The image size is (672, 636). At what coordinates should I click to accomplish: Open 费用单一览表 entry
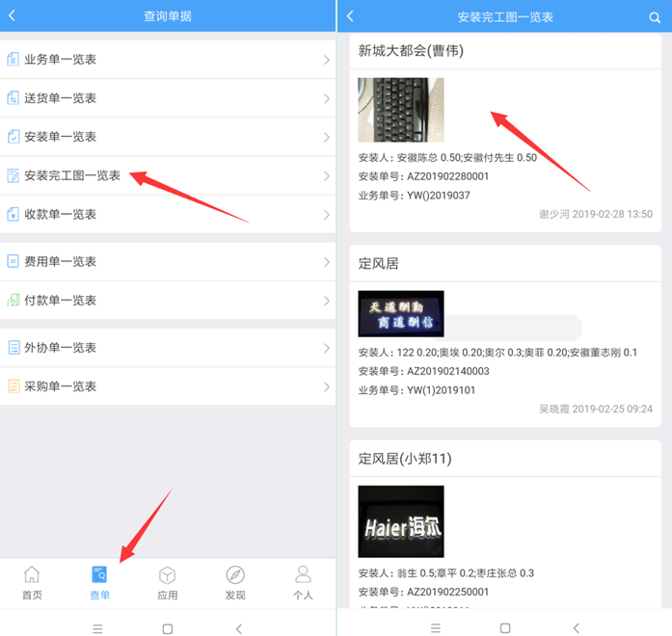pyautogui.click(x=60, y=261)
